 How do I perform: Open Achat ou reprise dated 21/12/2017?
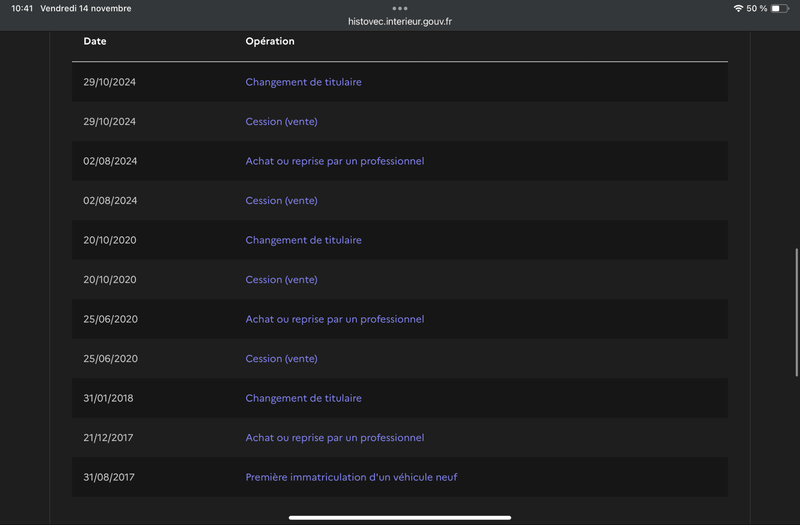coord(334,438)
